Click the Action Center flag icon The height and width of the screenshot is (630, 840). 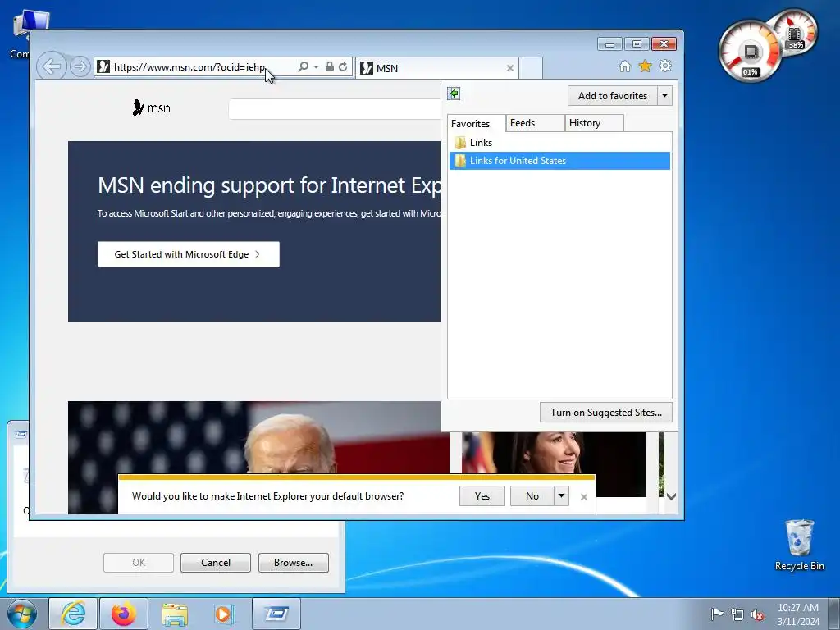point(717,614)
